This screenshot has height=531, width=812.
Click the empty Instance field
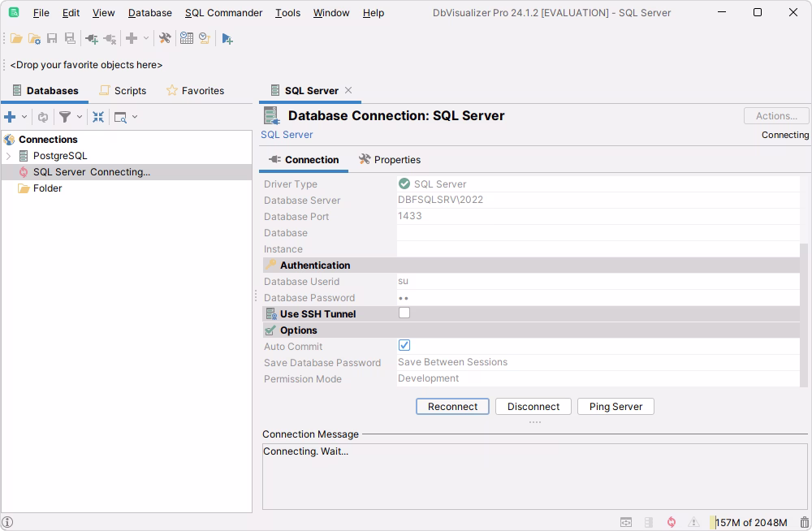[x=598, y=248]
